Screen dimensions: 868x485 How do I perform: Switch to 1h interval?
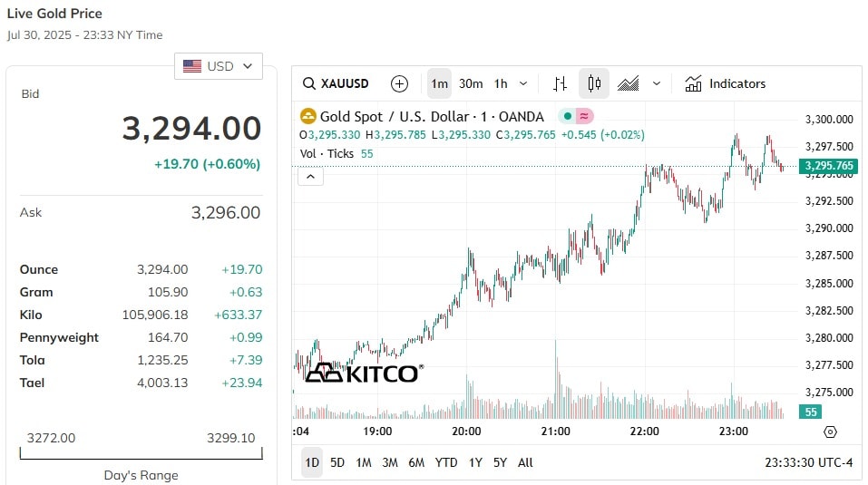coord(501,83)
